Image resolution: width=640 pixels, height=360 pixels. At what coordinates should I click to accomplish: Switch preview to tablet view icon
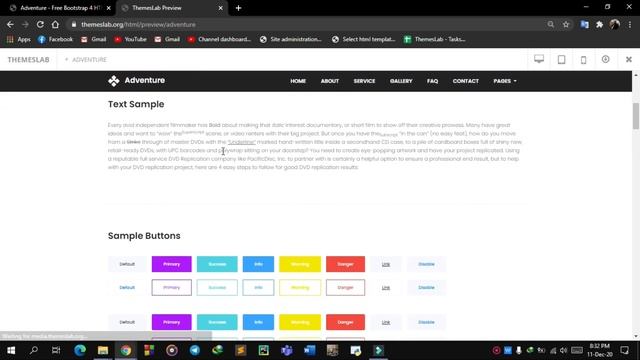(x=562, y=60)
